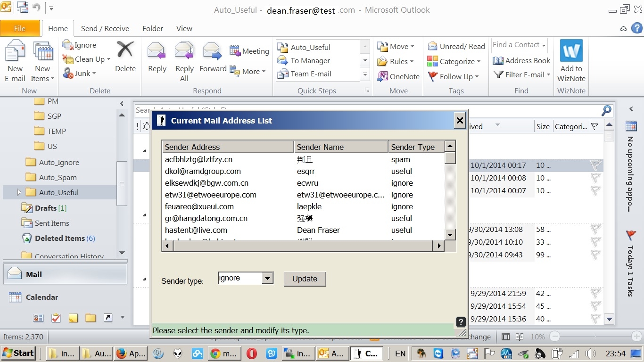The height and width of the screenshot is (362, 644).
Task: Open Outlook Help question mark icon
Action: click(x=637, y=28)
